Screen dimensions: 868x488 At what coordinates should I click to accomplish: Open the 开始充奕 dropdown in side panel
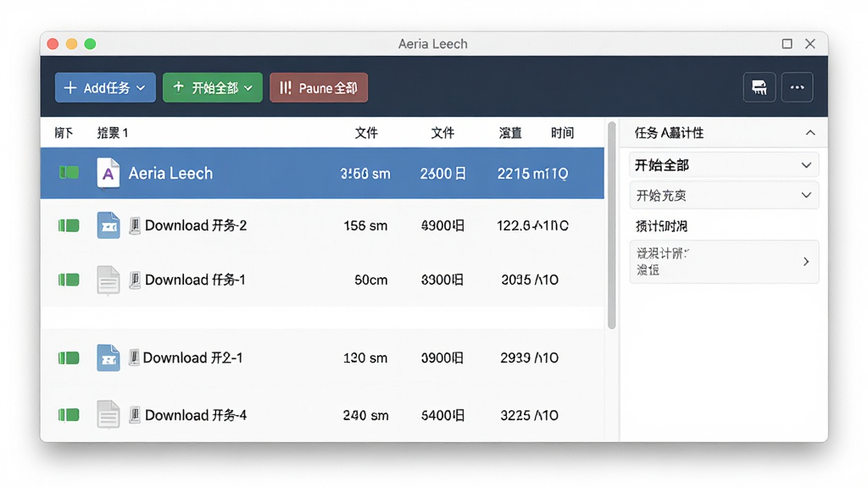click(x=724, y=196)
